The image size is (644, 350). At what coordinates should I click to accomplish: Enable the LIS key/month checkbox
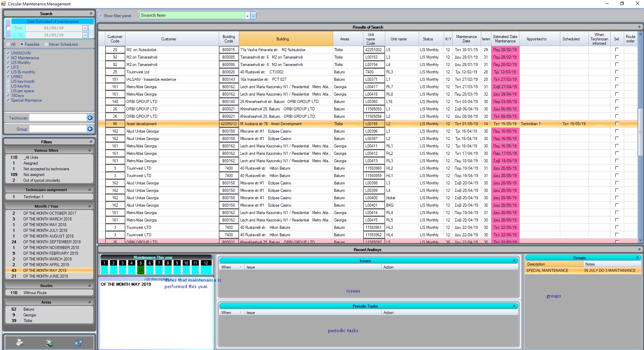tap(8, 81)
